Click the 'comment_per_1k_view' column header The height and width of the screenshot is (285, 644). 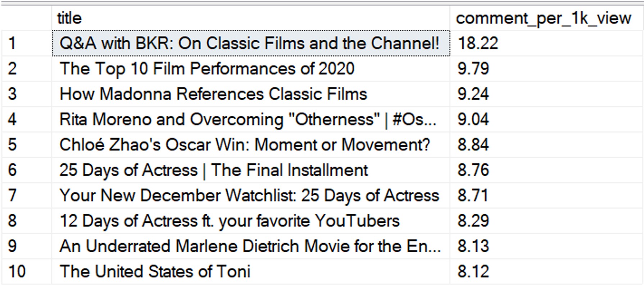tap(546, 18)
